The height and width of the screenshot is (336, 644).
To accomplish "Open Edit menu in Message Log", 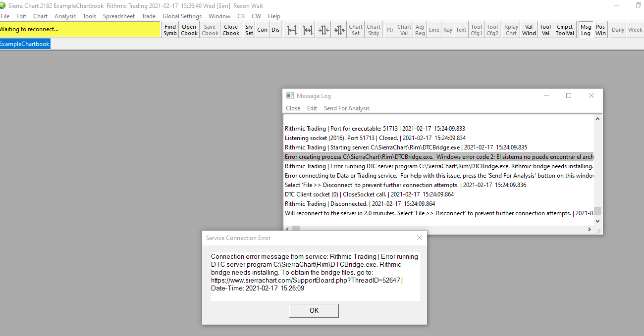I will 312,108.
